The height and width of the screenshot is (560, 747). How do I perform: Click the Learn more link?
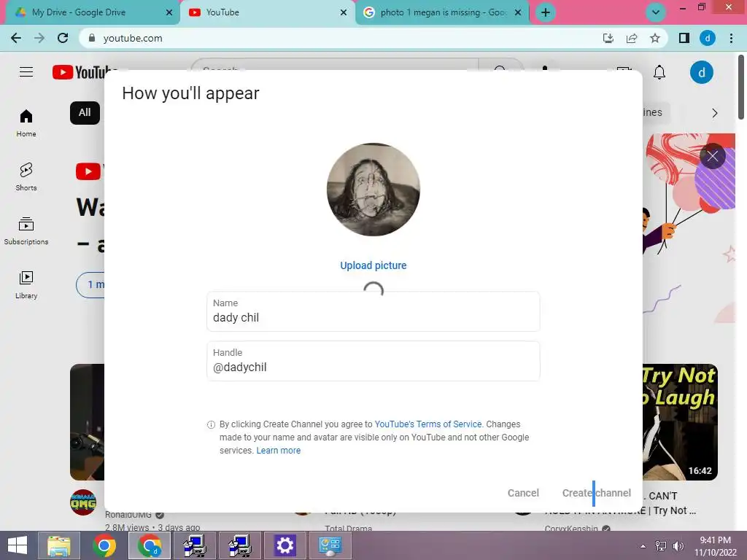coord(279,451)
